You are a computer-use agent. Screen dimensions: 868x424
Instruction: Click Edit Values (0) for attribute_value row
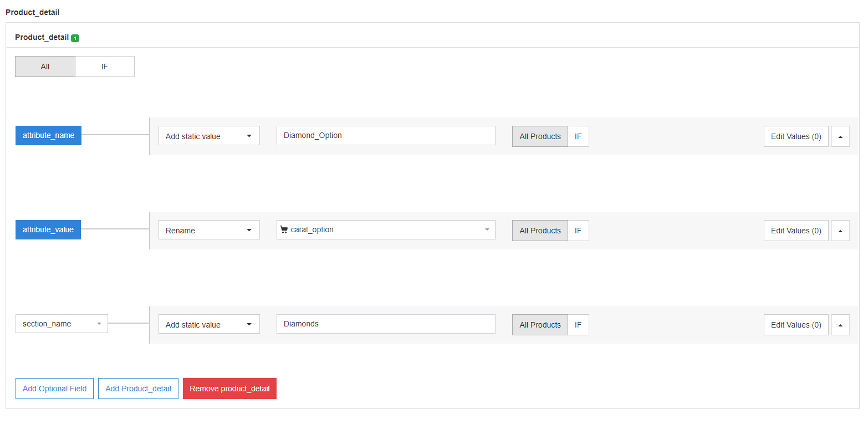[796, 231]
